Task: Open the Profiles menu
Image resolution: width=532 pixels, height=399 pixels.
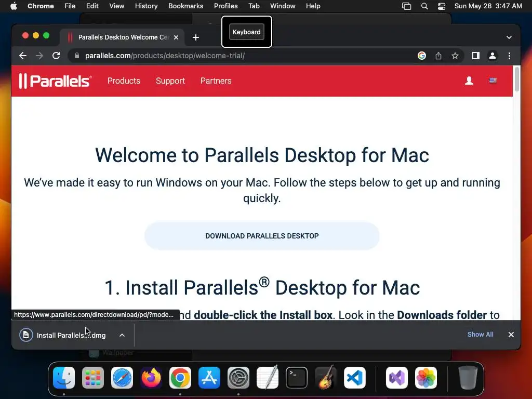Action: click(x=225, y=6)
